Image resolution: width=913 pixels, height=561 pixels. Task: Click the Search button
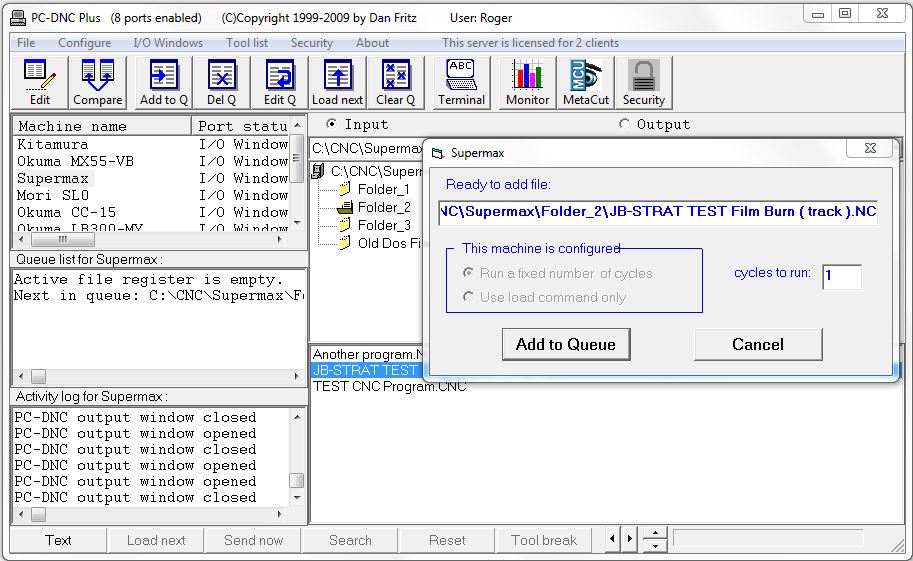350,540
